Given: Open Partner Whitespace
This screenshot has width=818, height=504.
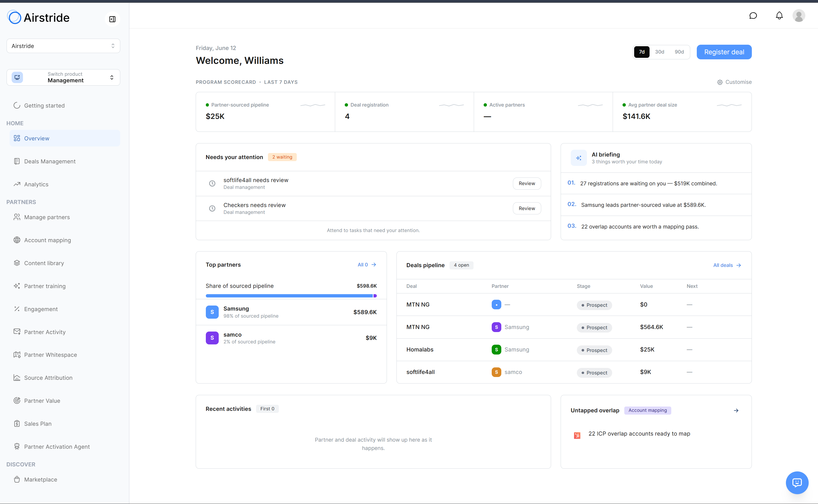Looking at the screenshot, I should point(65,355).
